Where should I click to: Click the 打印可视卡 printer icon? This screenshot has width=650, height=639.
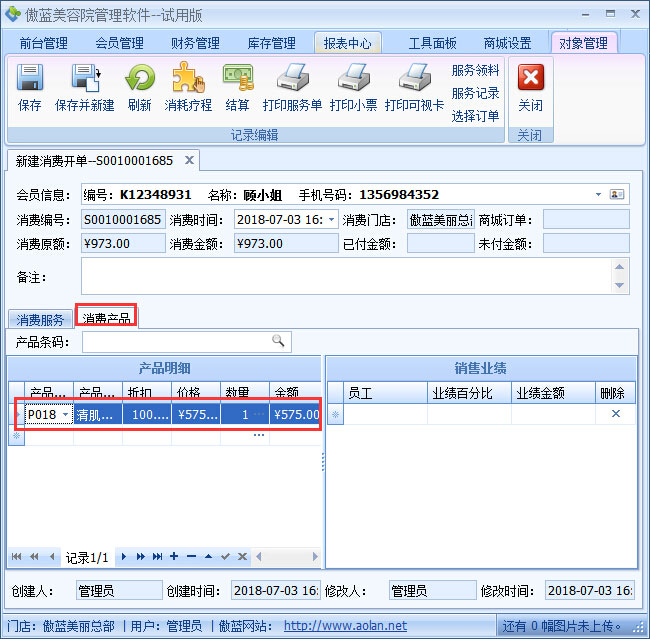click(414, 78)
